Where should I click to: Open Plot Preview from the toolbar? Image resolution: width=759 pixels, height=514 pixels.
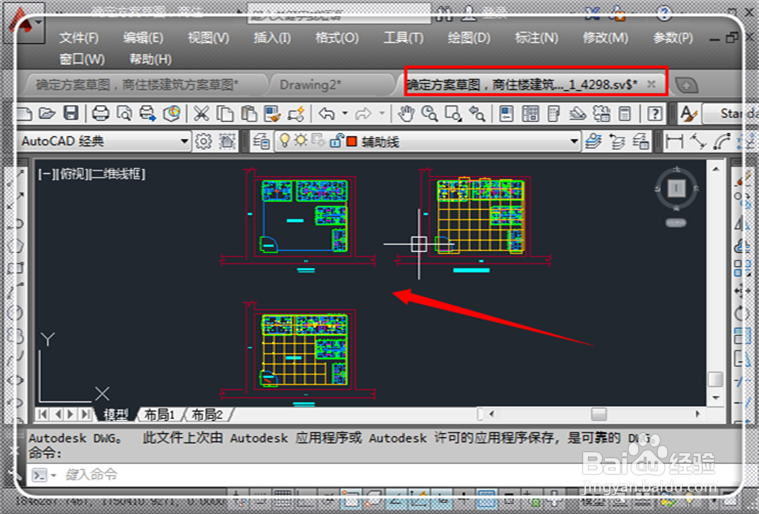click(124, 114)
